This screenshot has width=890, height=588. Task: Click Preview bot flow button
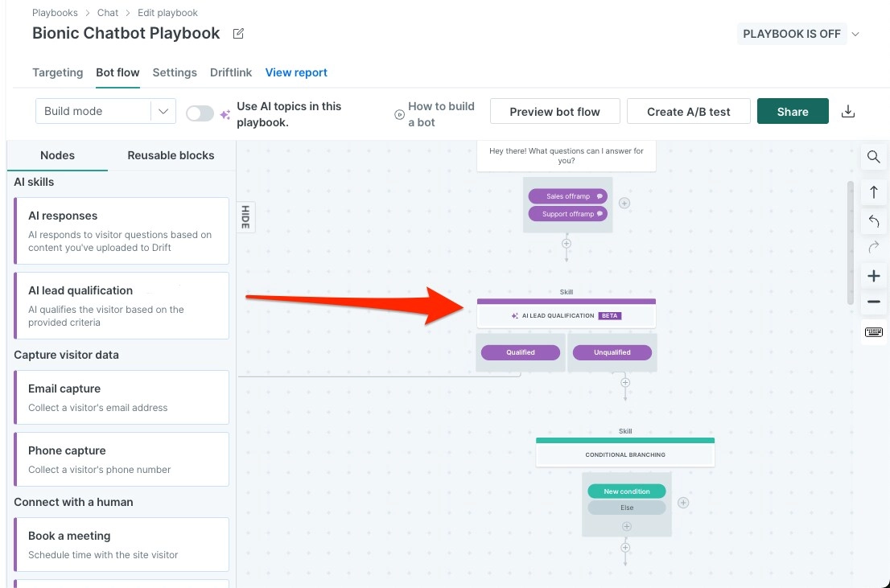click(554, 112)
